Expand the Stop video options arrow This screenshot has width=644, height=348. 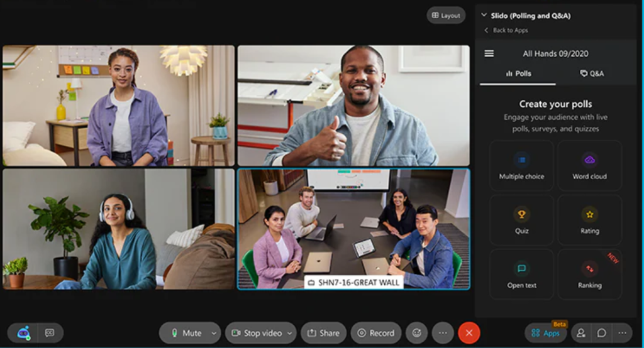(290, 333)
